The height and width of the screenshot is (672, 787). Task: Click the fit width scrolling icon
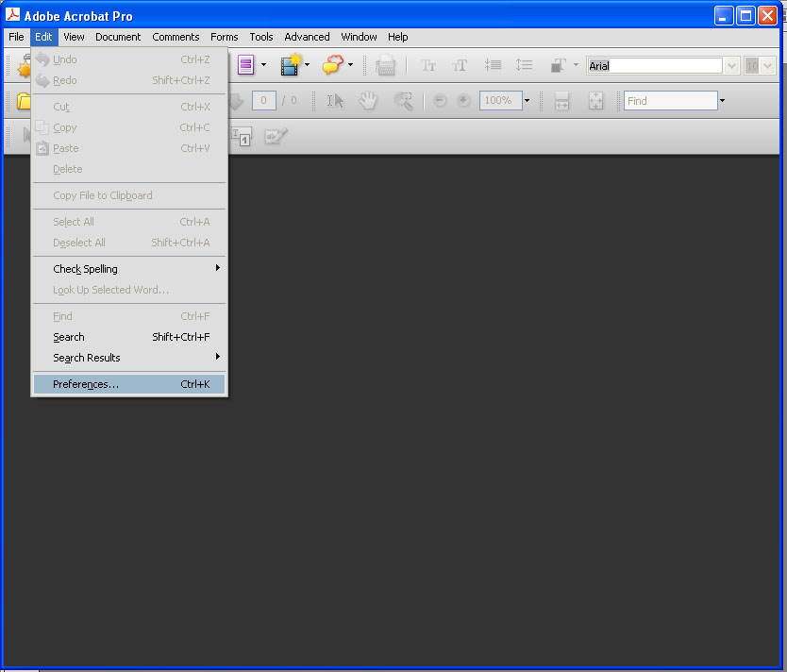(x=561, y=101)
